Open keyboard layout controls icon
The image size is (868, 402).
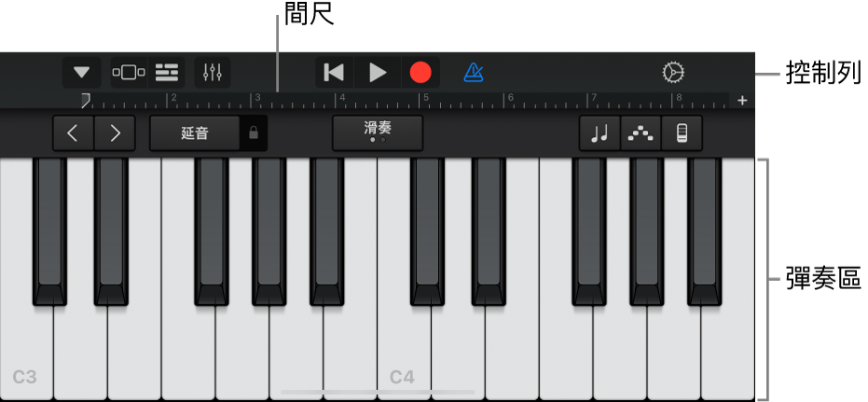(x=682, y=133)
